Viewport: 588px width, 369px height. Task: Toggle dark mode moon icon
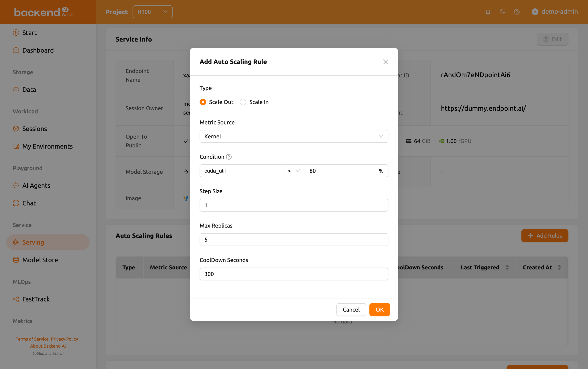pyautogui.click(x=502, y=12)
